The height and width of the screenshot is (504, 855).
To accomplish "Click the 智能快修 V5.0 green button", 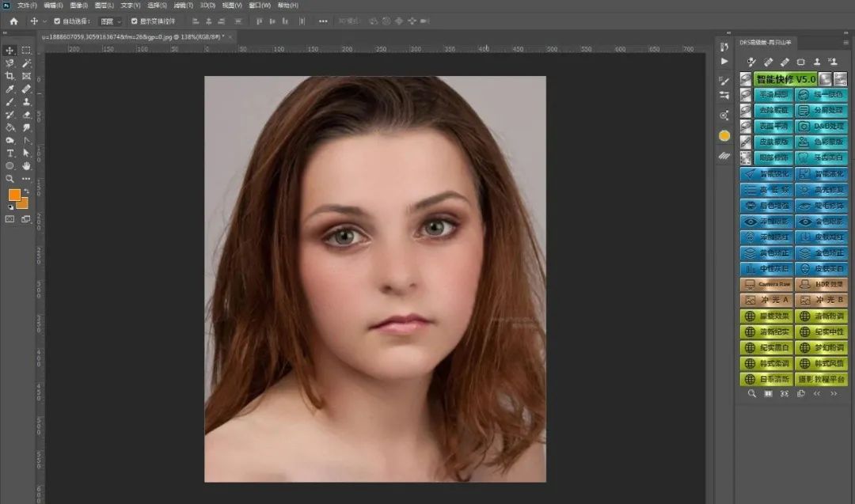I will [786, 79].
